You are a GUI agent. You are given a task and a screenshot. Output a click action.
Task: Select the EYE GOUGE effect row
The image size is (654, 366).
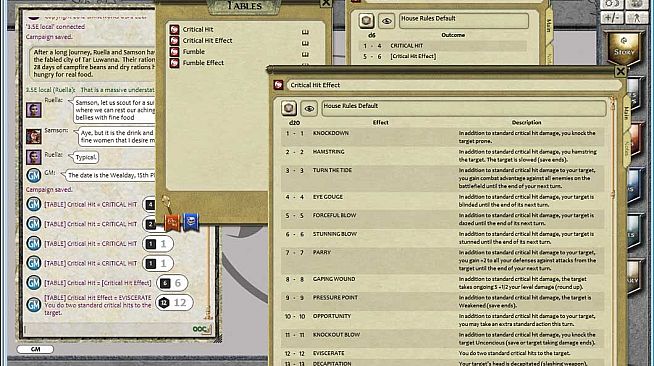pos(443,201)
